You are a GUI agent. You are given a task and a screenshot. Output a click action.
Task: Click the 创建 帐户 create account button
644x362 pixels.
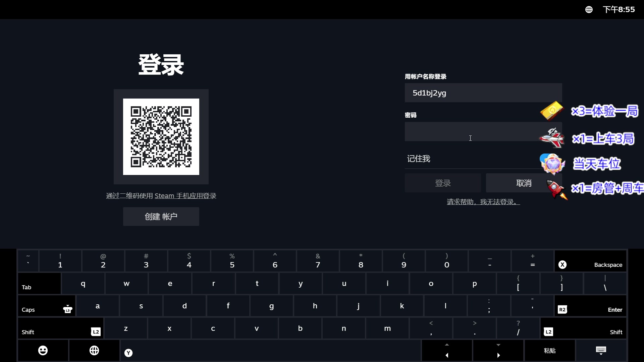click(x=161, y=217)
